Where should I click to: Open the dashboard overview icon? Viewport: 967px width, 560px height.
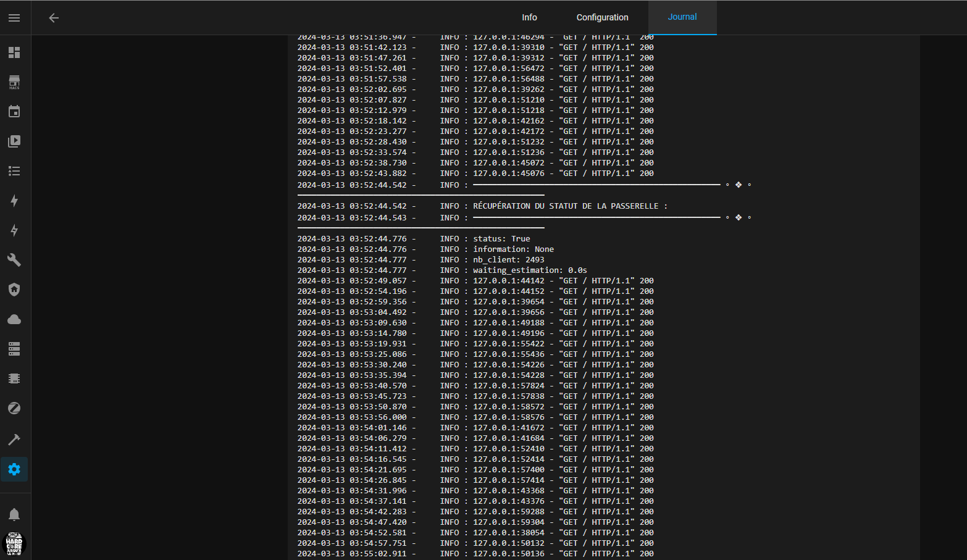click(14, 52)
